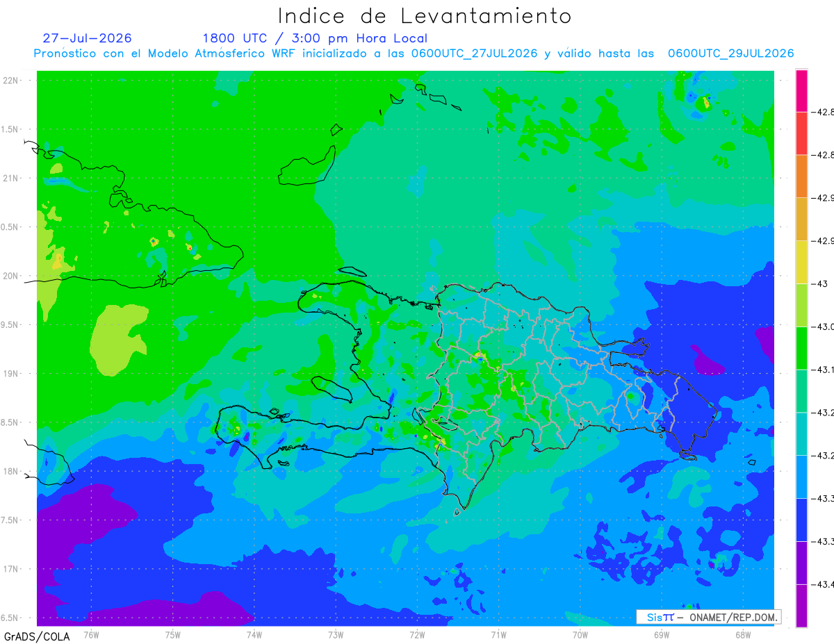Click the '74W' longitude label

coord(254,634)
